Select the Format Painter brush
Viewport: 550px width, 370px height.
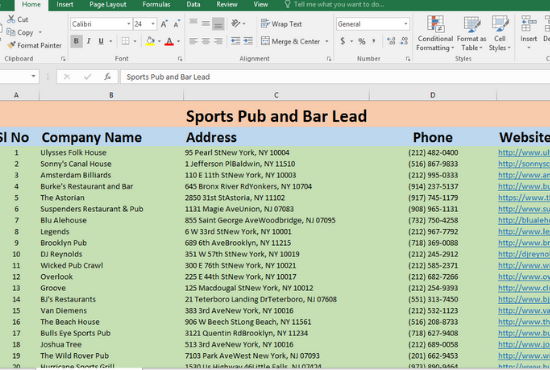(12, 45)
